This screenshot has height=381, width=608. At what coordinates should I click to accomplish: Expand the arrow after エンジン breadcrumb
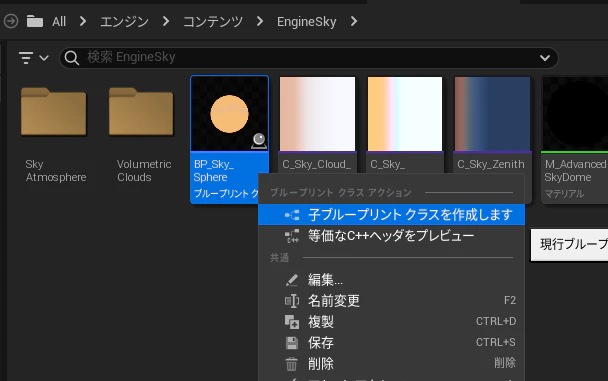166,21
